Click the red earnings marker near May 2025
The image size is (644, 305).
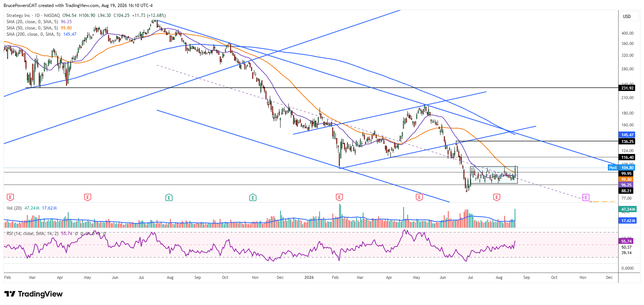click(x=87, y=197)
